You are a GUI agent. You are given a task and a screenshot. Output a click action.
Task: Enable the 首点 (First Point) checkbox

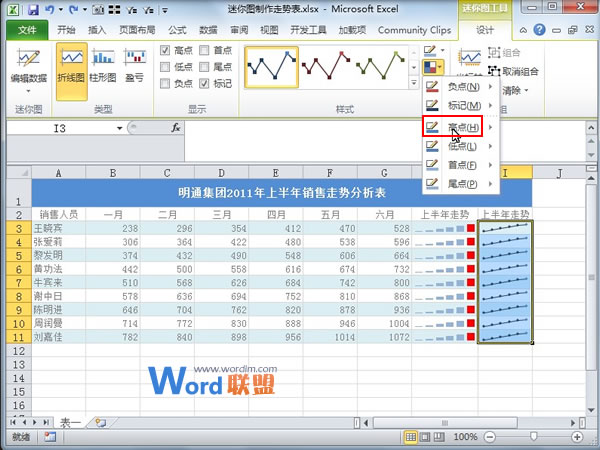pyautogui.click(x=204, y=50)
